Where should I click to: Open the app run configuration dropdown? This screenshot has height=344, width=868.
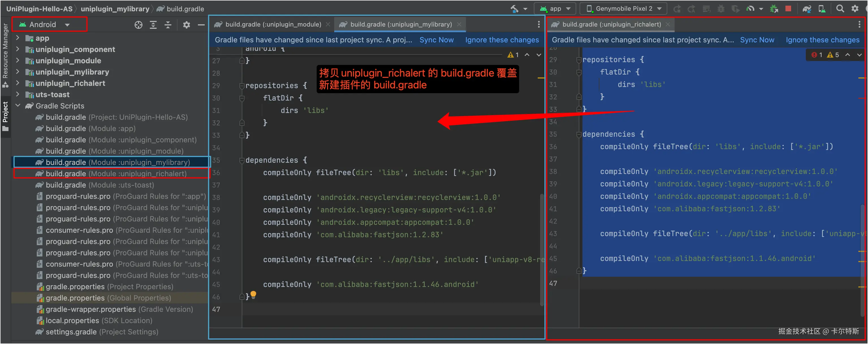(556, 9)
